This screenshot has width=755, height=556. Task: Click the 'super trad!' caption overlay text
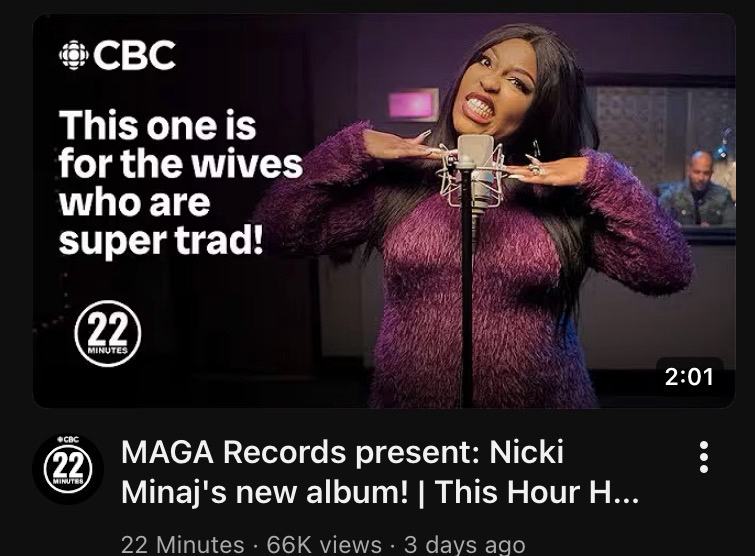click(x=161, y=240)
